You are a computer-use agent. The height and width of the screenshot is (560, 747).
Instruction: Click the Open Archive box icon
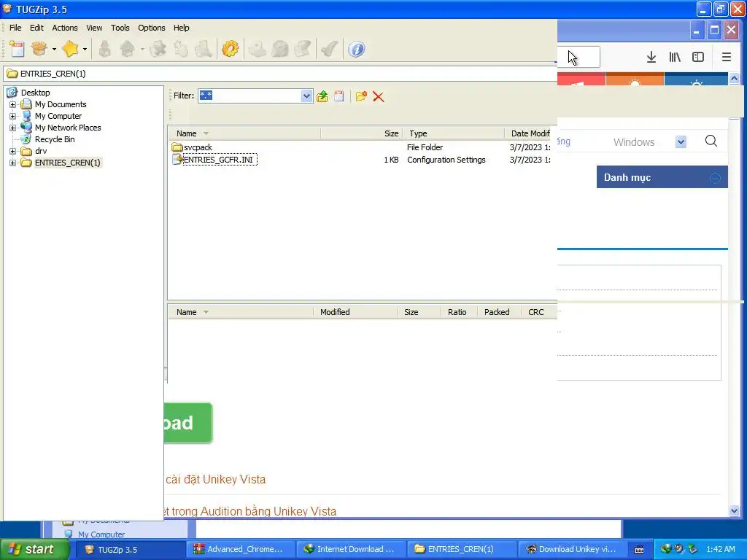click(39, 49)
